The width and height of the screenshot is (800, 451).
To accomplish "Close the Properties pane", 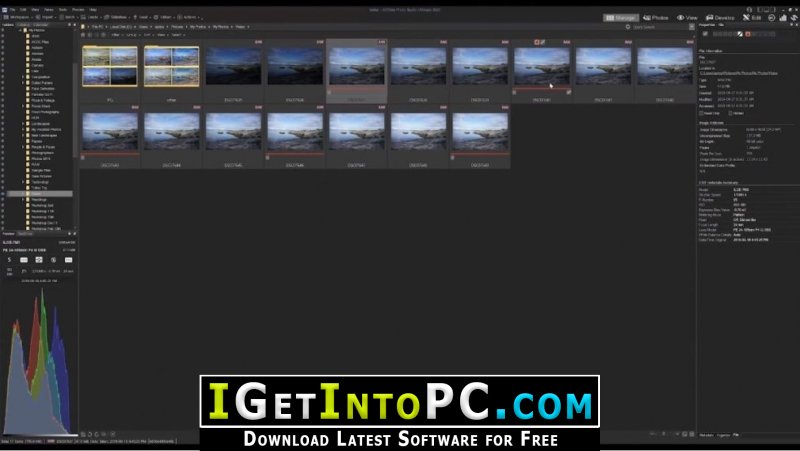I will [797, 24].
